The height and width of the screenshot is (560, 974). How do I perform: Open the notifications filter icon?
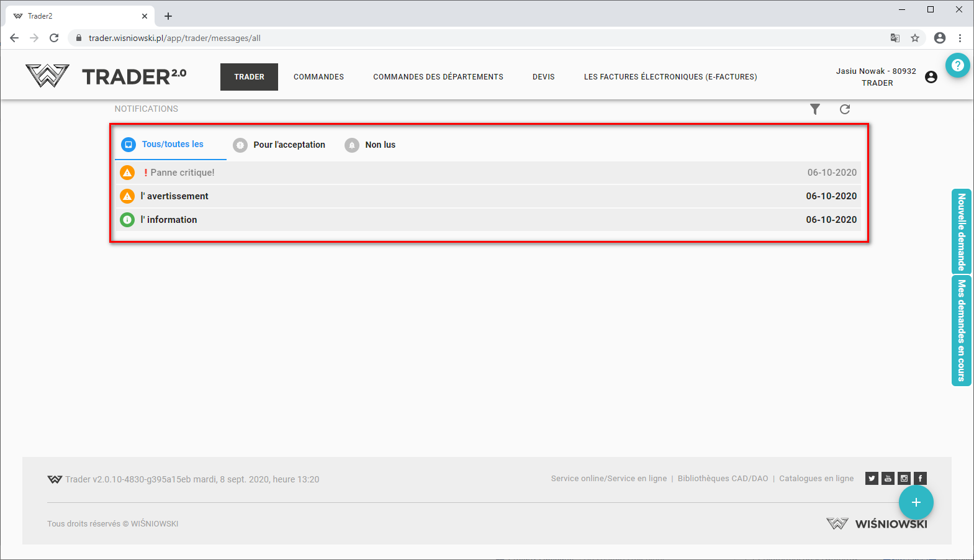pyautogui.click(x=815, y=109)
